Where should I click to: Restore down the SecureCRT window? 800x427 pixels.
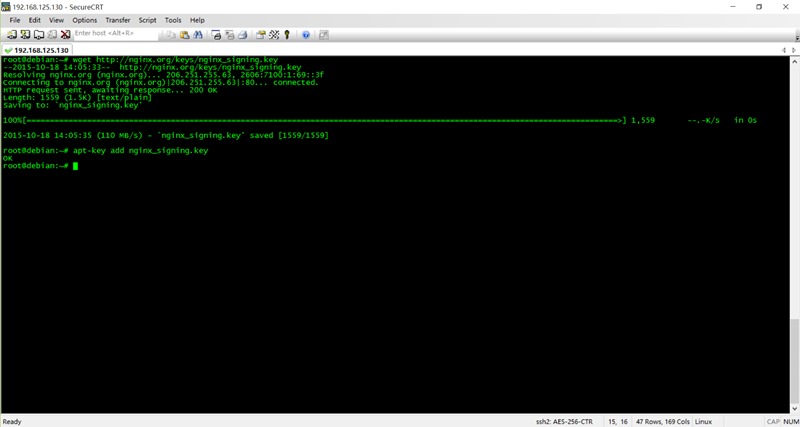pos(759,7)
